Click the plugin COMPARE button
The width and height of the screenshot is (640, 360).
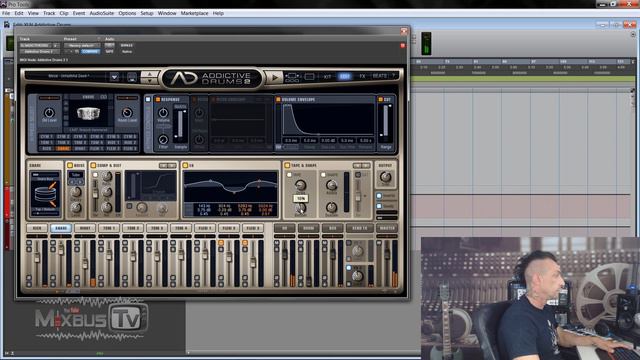(90, 51)
